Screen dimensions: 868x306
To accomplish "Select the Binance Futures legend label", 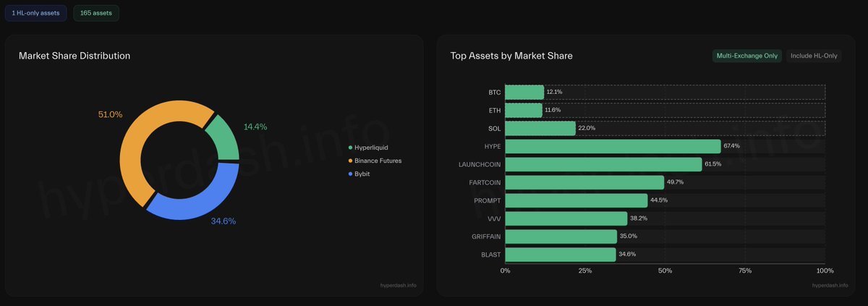I will (378, 161).
